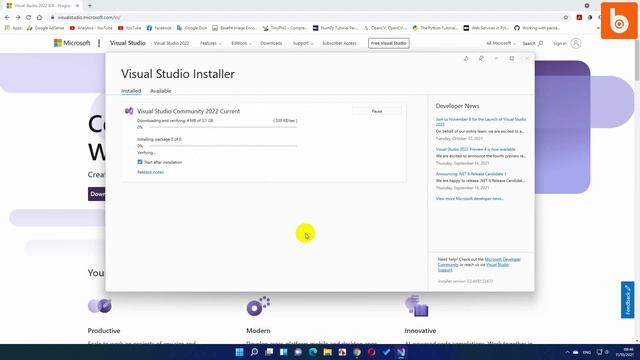The image size is (640, 360).
Task: Open the Chat app on the taskbar
Action: 298,352
